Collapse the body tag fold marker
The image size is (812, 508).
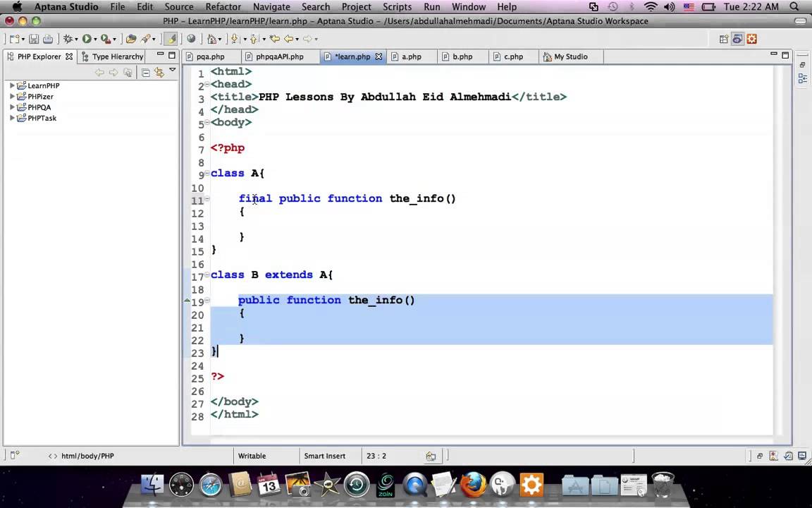(207, 122)
